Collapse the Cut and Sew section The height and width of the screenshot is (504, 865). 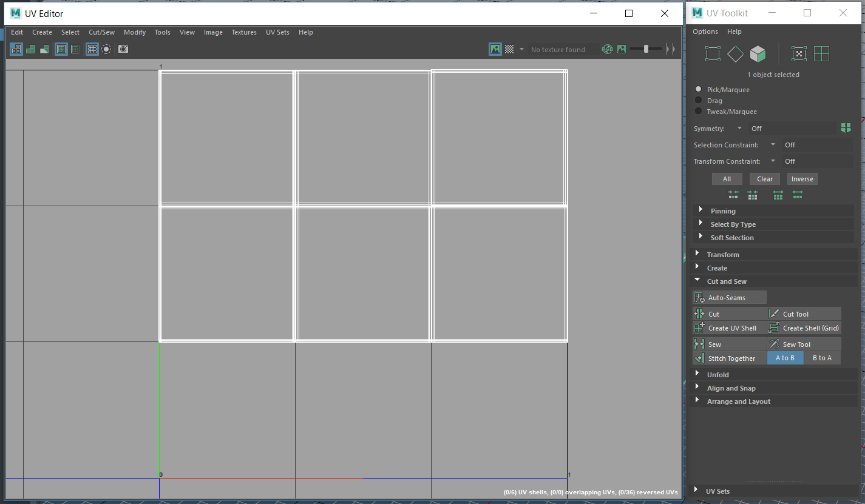point(773,281)
